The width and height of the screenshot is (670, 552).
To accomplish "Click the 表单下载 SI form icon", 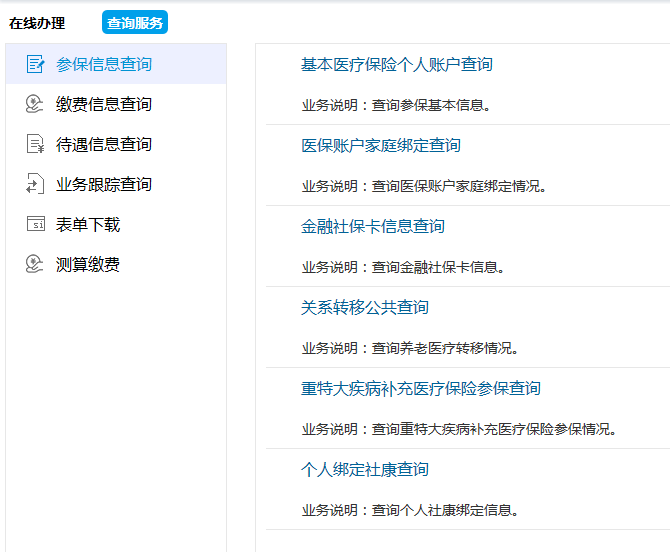I will point(35,224).
